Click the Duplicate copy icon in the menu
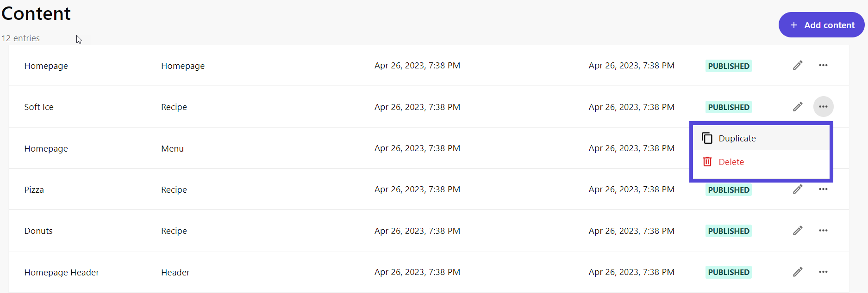The height and width of the screenshot is (293, 868). click(707, 138)
